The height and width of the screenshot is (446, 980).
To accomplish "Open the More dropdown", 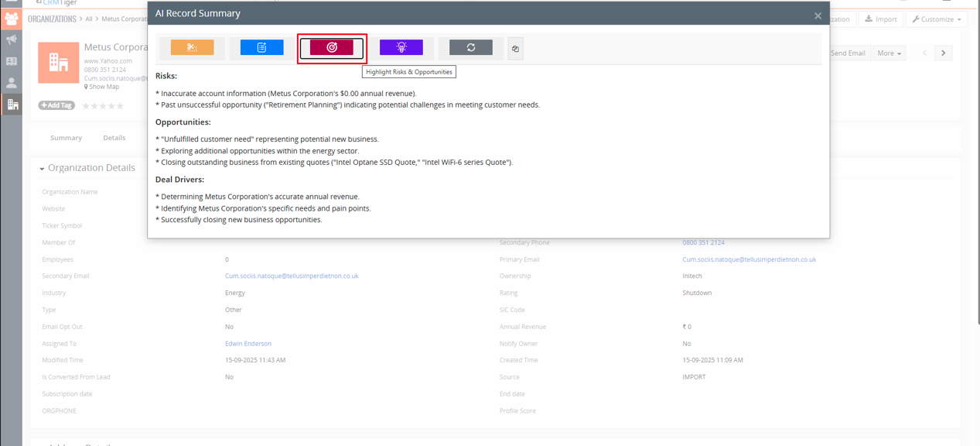I will click(x=889, y=53).
